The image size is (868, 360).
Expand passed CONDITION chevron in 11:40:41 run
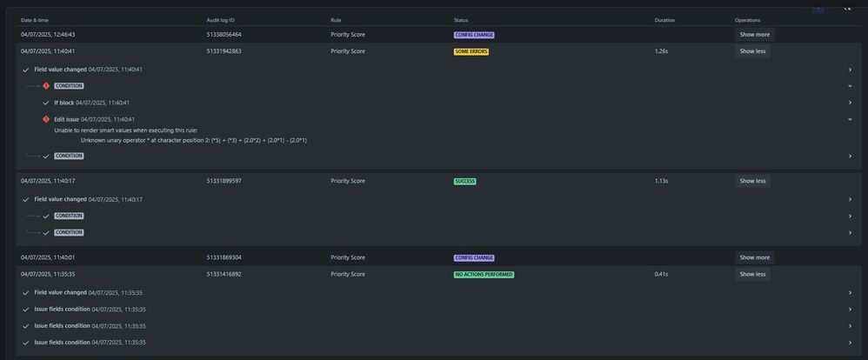point(850,157)
